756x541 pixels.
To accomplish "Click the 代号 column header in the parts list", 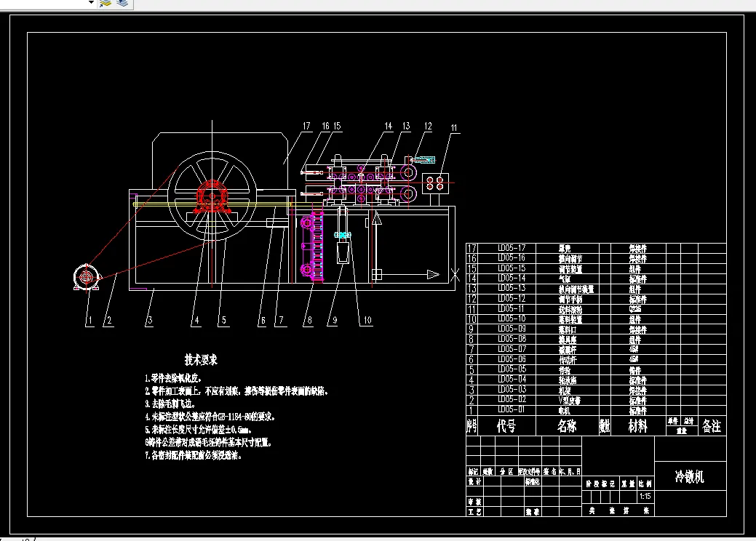I will [x=506, y=426].
